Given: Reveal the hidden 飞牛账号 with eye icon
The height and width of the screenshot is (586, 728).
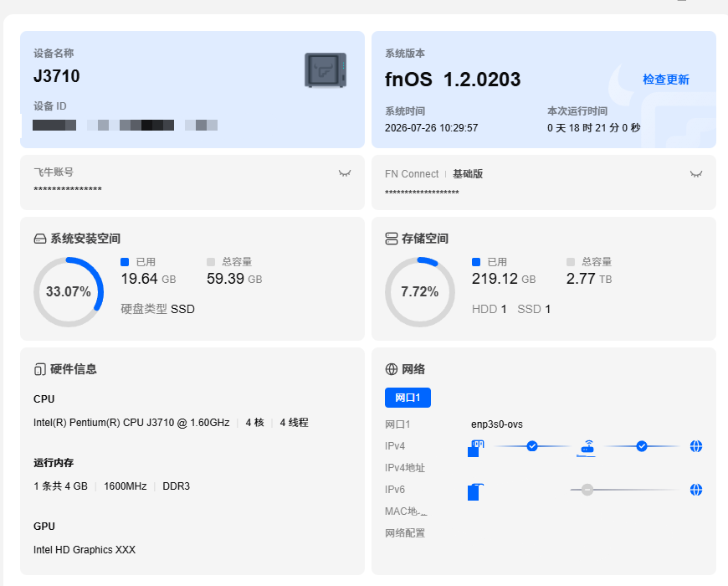Looking at the screenshot, I should (345, 173).
